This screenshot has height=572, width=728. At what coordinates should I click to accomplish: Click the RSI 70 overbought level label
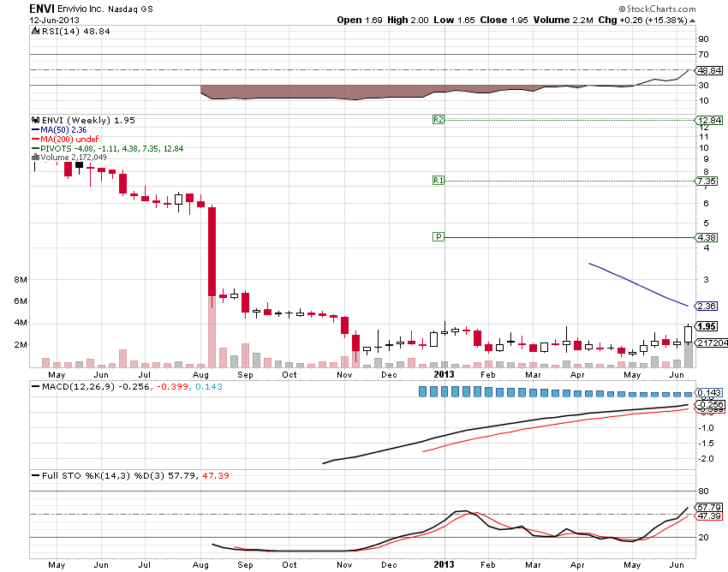coord(703,54)
